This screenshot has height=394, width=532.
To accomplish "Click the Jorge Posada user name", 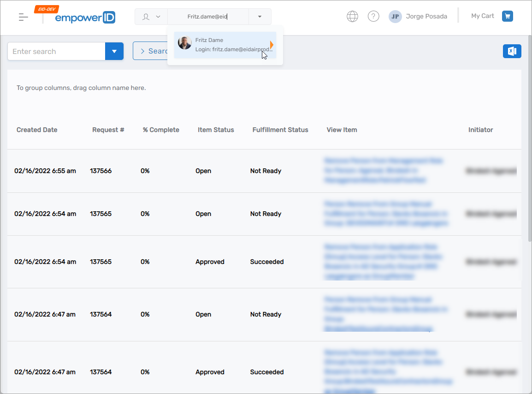I will click(426, 17).
